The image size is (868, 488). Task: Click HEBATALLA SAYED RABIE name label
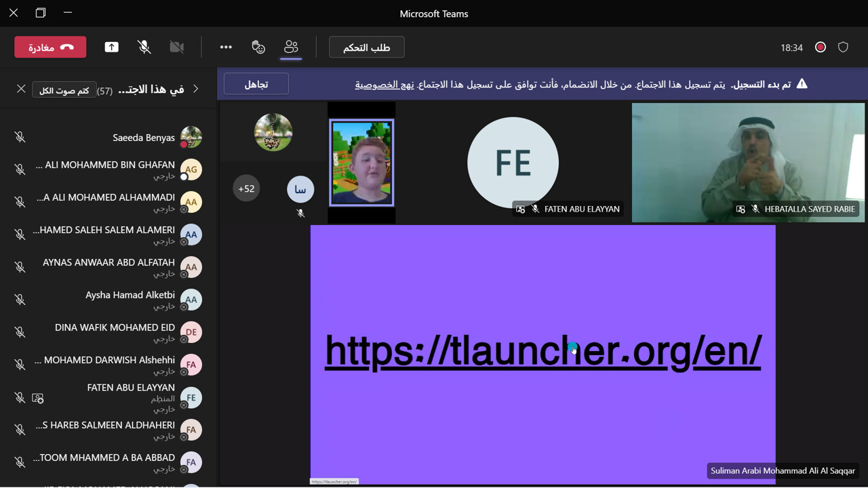tap(810, 209)
